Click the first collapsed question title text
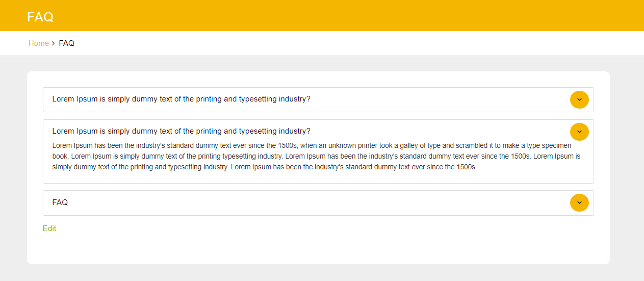 (x=181, y=99)
